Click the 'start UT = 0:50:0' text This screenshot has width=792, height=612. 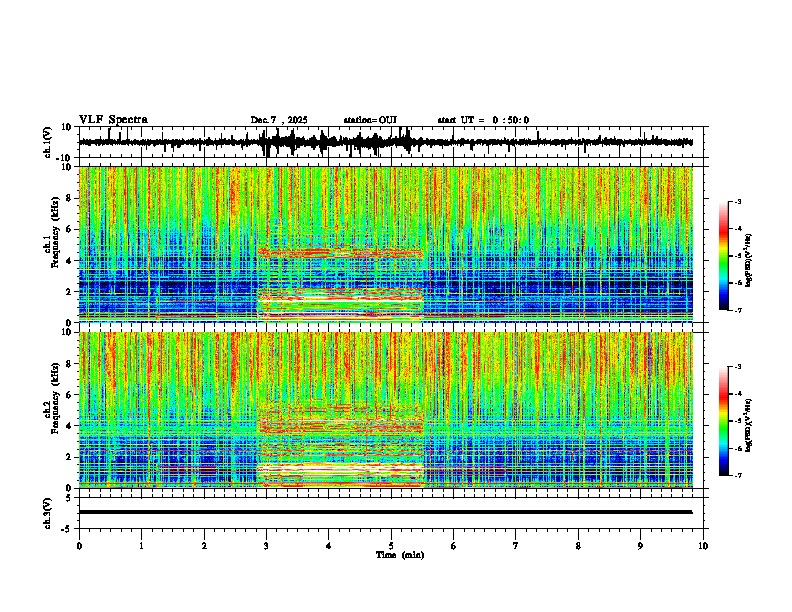click(483, 120)
